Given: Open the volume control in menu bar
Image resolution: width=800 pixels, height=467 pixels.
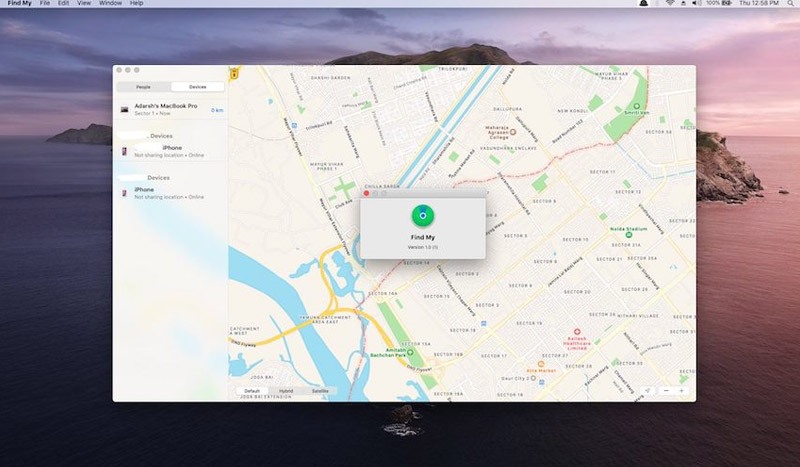Looking at the screenshot, I should coord(696,3).
